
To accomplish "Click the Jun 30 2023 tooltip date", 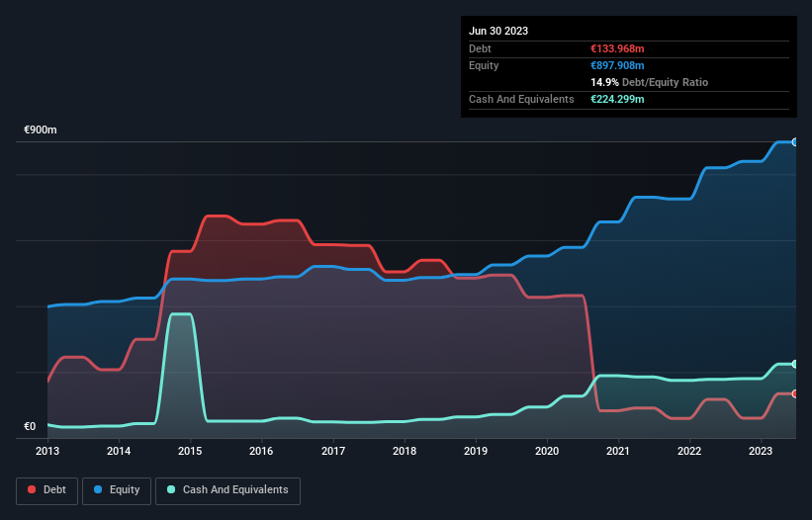I will pos(498,31).
